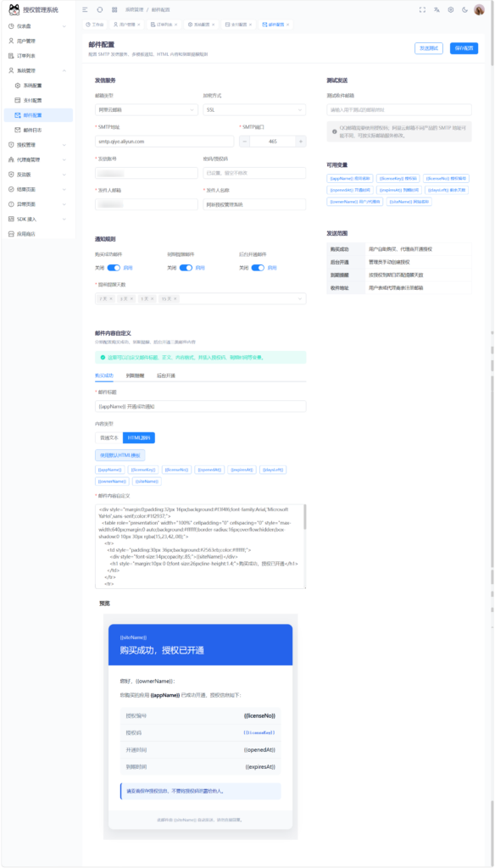Close the 系统配置 tab
This screenshot has width=495, height=868.
[213, 25]
